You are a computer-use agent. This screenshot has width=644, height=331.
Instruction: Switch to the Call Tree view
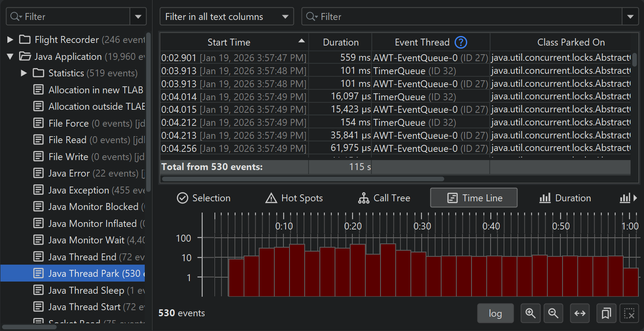(384, 198)
